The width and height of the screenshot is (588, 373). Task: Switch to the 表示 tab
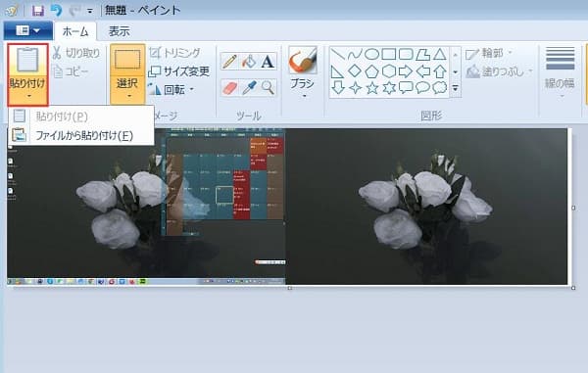coord(120,31)
